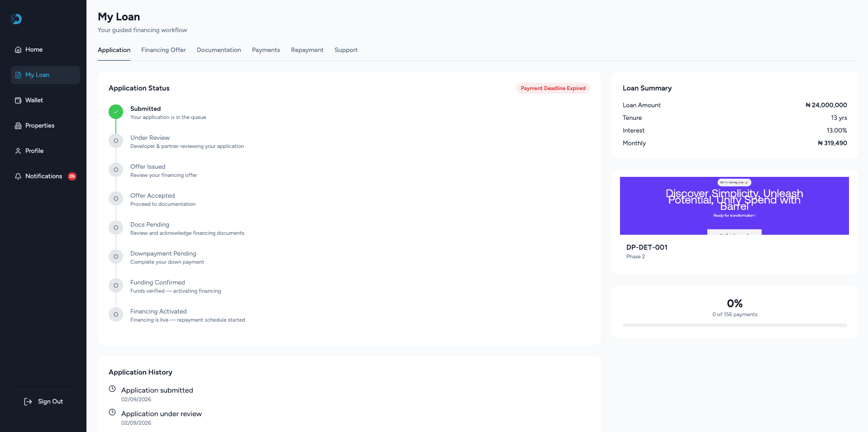Click the Offer Issued step title
Viewport: 868px width, 432px height.
coord(148,166)
